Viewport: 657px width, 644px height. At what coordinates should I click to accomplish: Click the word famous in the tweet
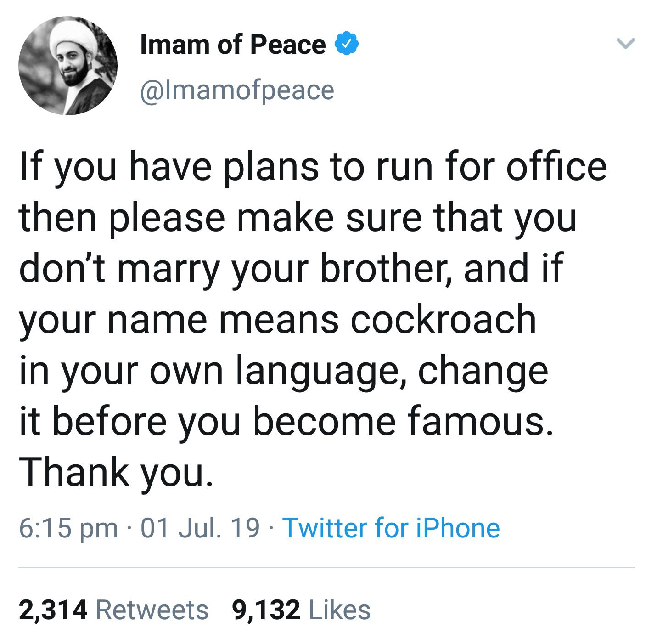480,421
